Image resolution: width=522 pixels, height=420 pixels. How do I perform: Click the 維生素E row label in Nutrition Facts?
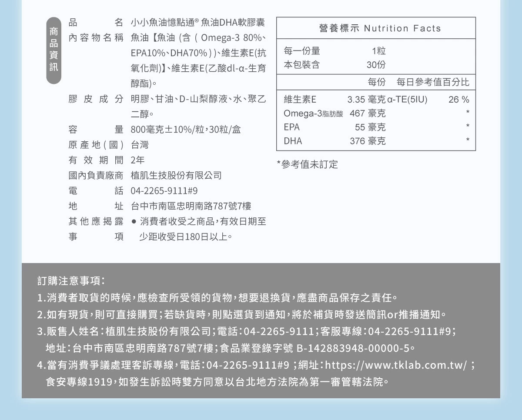tap(300, 100)
